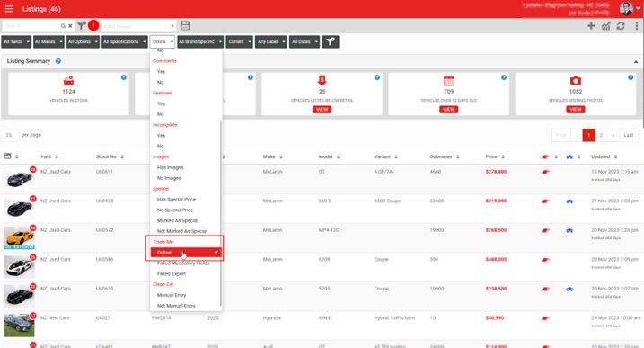Click help icon on Vehicles Over 90 Days card
Viewport: 644px width, 348px height.
[x=504, y=77]
